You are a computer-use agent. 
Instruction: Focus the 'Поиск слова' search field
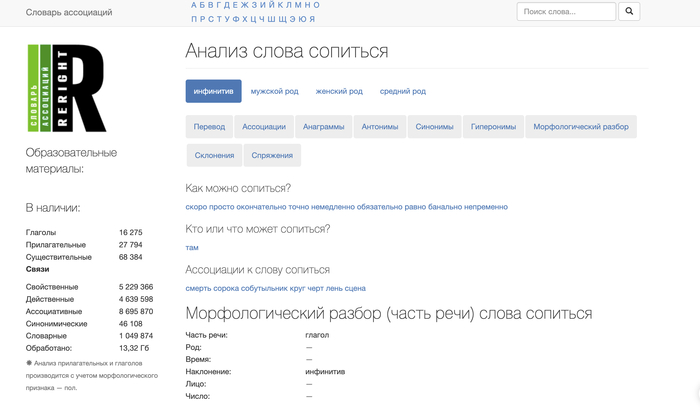click(566, 12)
